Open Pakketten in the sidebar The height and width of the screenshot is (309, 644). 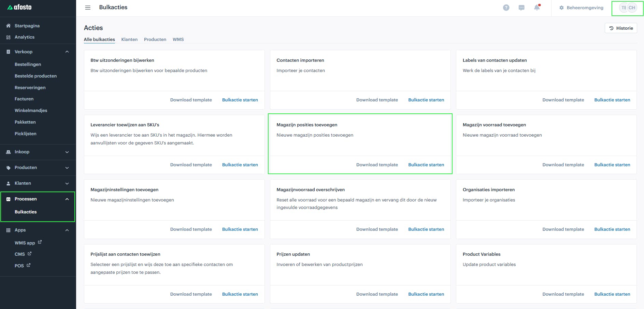25,122
